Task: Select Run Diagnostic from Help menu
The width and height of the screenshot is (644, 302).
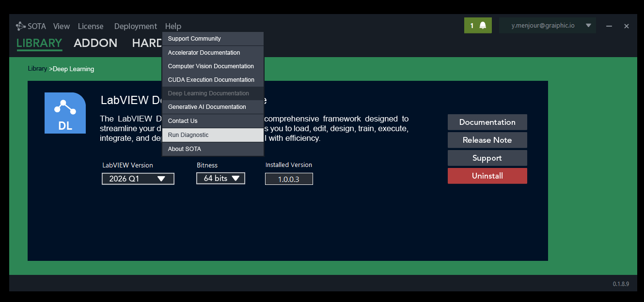Action: (x=213, y=135)
